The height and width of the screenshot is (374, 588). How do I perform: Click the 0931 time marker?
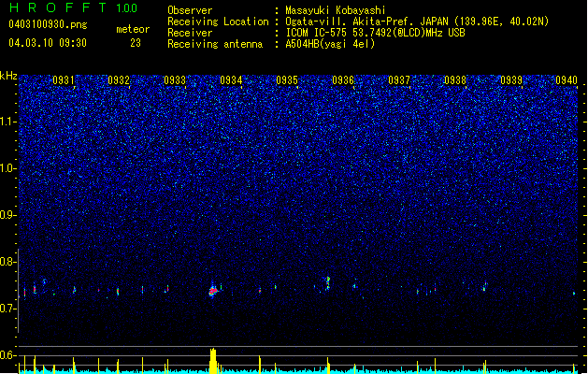tap(64, 80)
